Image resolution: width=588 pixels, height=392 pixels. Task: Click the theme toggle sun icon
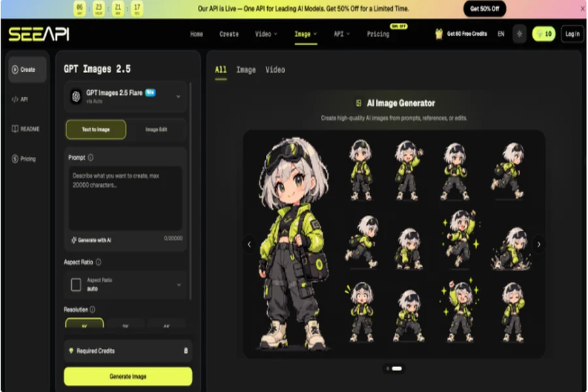519,34
